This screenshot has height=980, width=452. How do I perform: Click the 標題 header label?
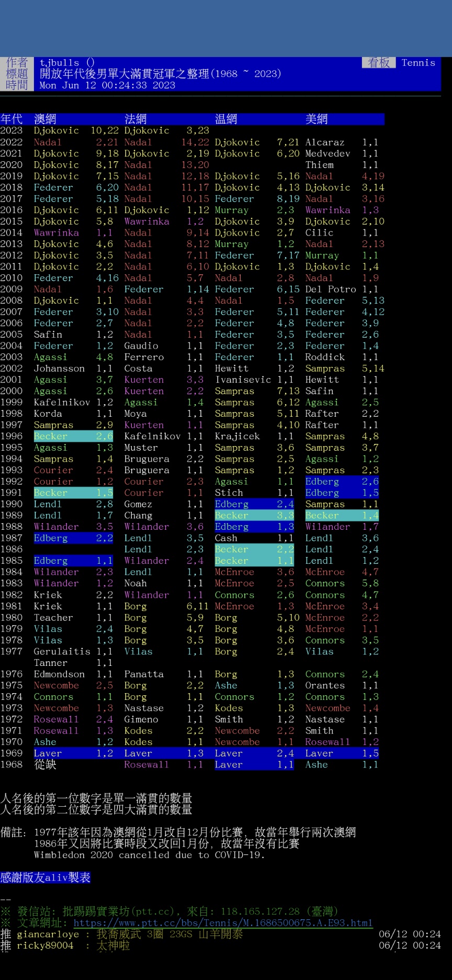pyautogui.click(x=17, y=74)
